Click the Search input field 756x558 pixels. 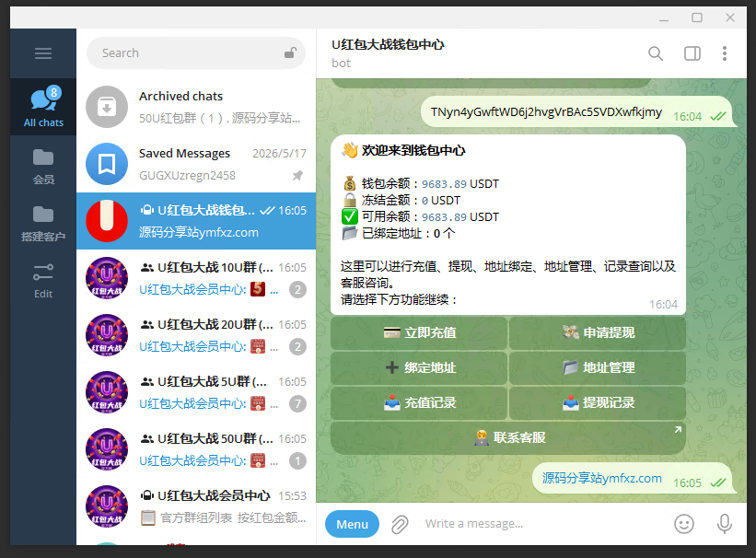pos(196,53)
